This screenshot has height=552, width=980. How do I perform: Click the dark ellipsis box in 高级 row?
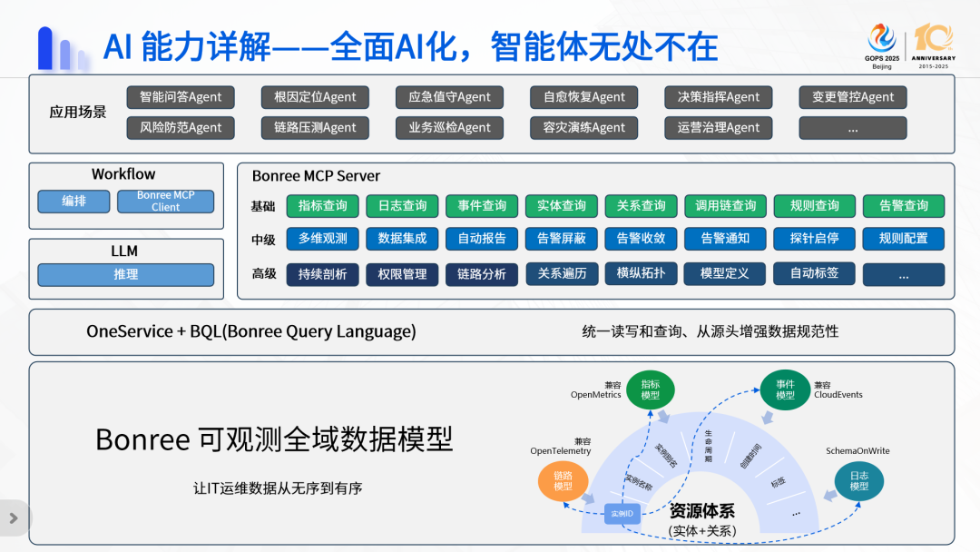click(903, 275)
